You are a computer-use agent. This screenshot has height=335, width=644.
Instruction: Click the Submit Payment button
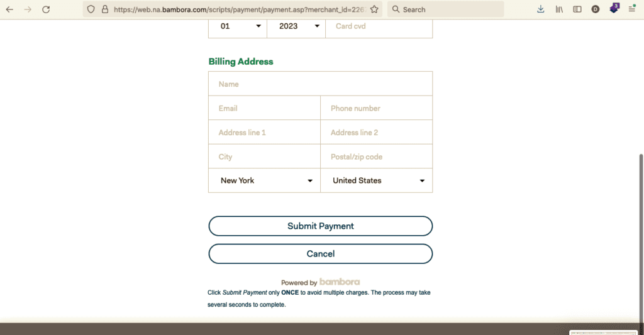(x=320, y=226)
